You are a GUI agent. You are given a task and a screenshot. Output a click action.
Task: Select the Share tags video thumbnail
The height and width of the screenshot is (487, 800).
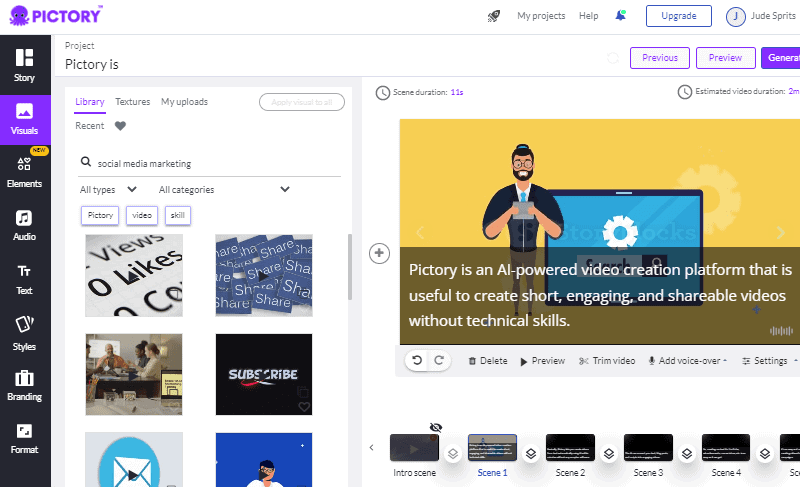click(x=264, y=275)
